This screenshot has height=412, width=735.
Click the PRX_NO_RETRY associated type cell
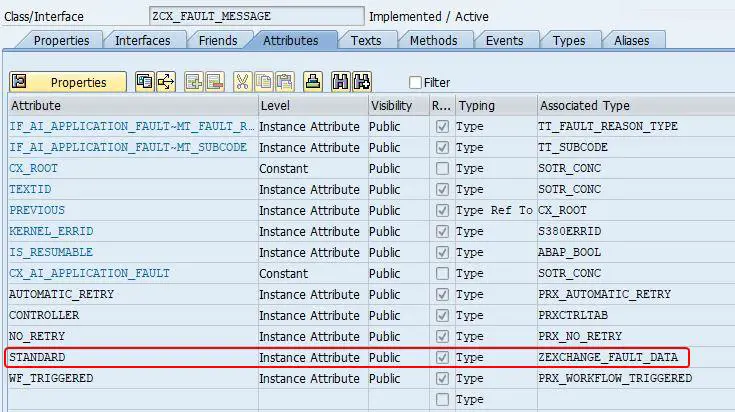pyautogui.click(x=636, y=336)
